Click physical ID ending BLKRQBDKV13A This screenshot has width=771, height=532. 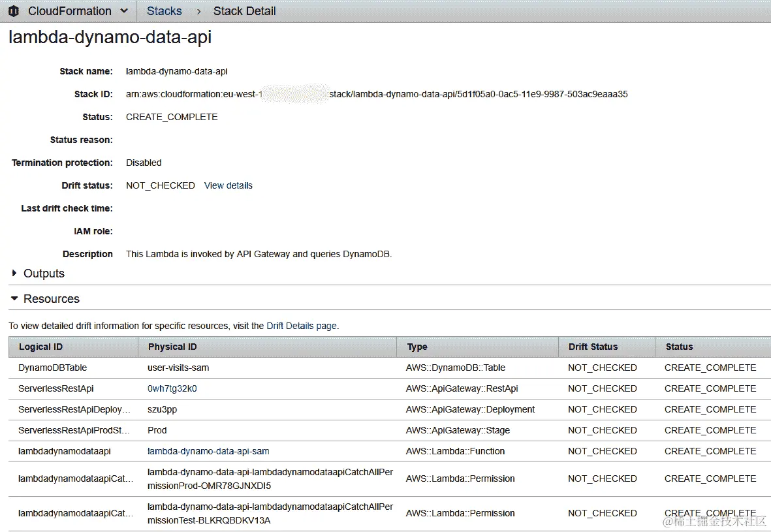[270, 513]
